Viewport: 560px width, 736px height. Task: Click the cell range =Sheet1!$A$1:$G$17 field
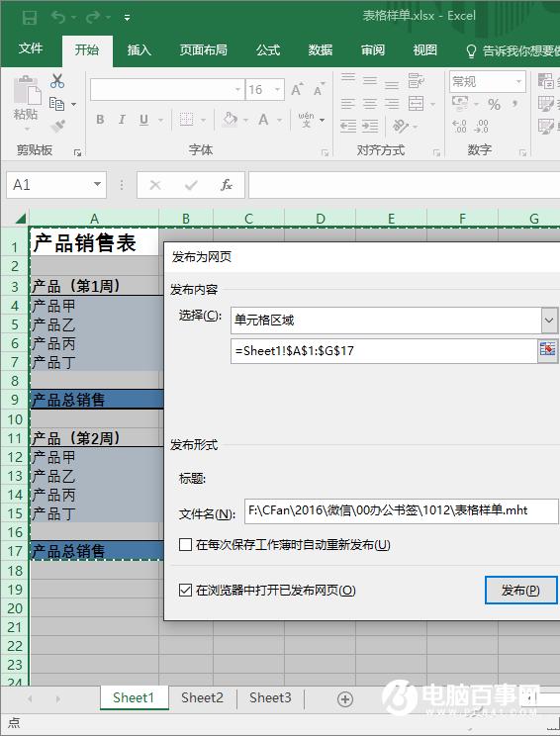tap(384, 350)
